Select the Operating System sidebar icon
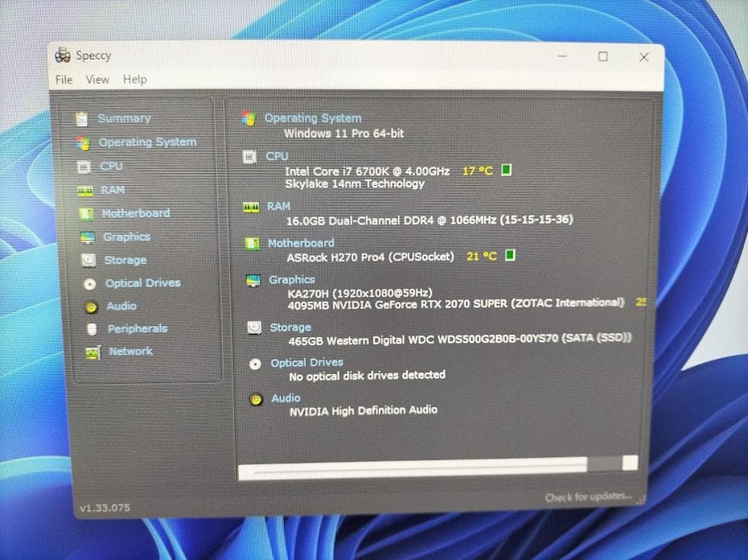The height and width of the screenshot is (560, 748). [x=84, y=143]
